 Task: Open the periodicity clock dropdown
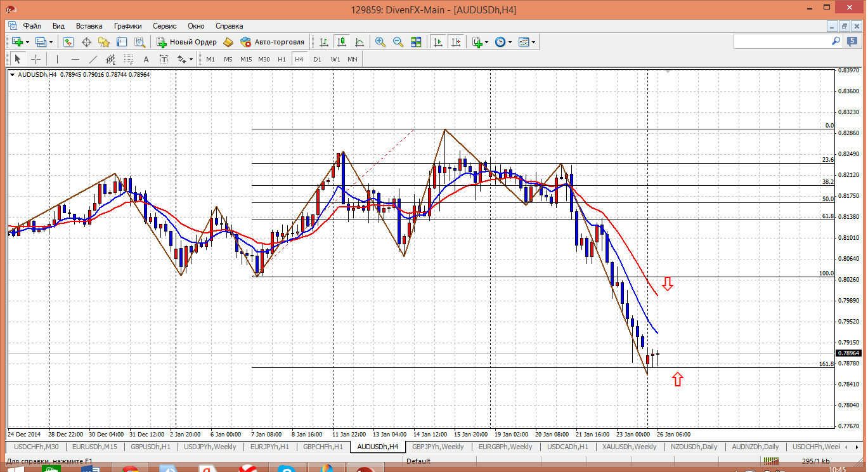point(510,42)
